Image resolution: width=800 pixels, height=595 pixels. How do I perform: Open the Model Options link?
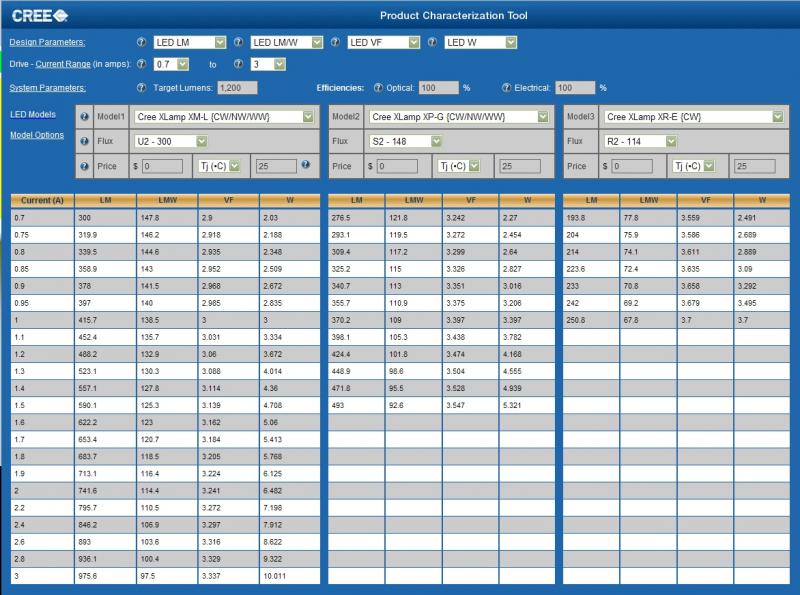point(37,135)
